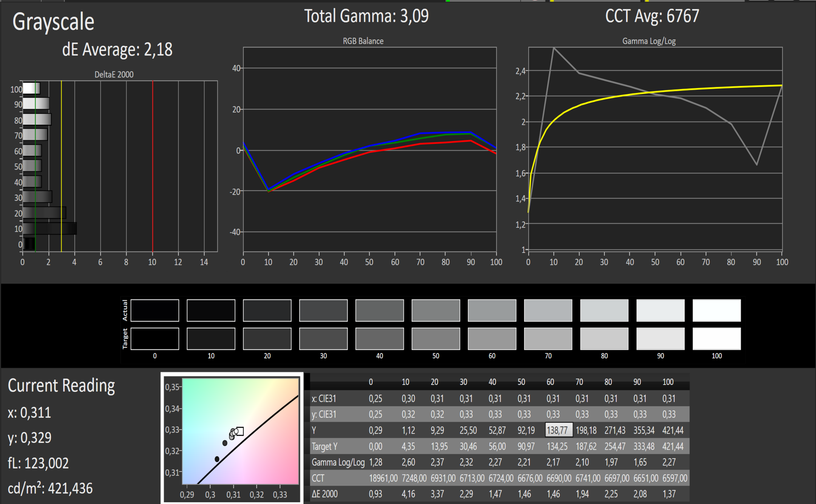
Task: Click the DeltaE 2000 chart title
Action: [x=113, y=74]
